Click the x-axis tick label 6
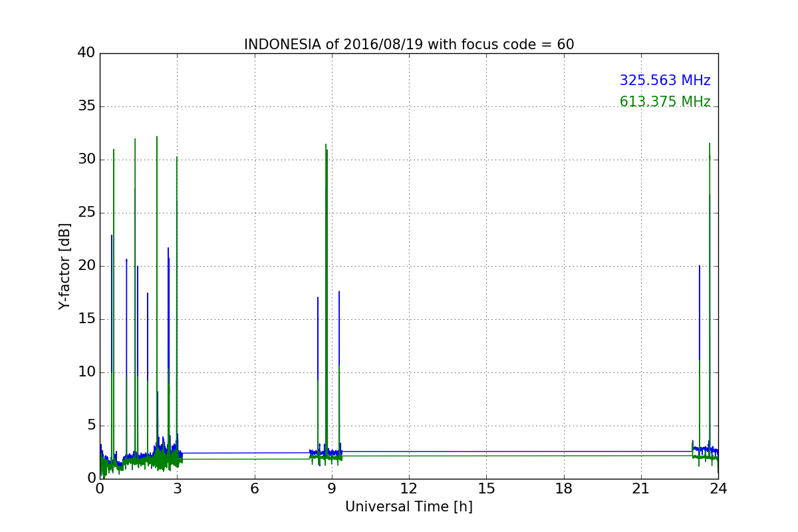798x532 pixels. tap(255, 489)
